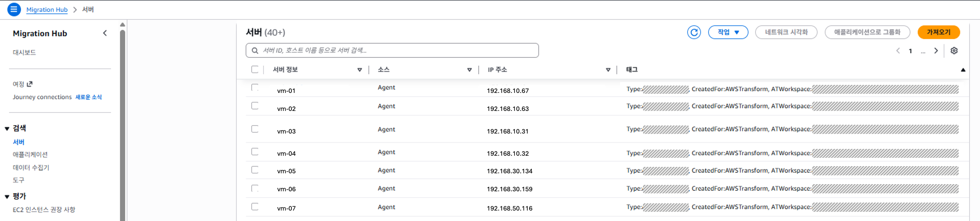Tick the checkbox for vm-05
The width and height of the screenshot is (980, 221).
[255, 170]
